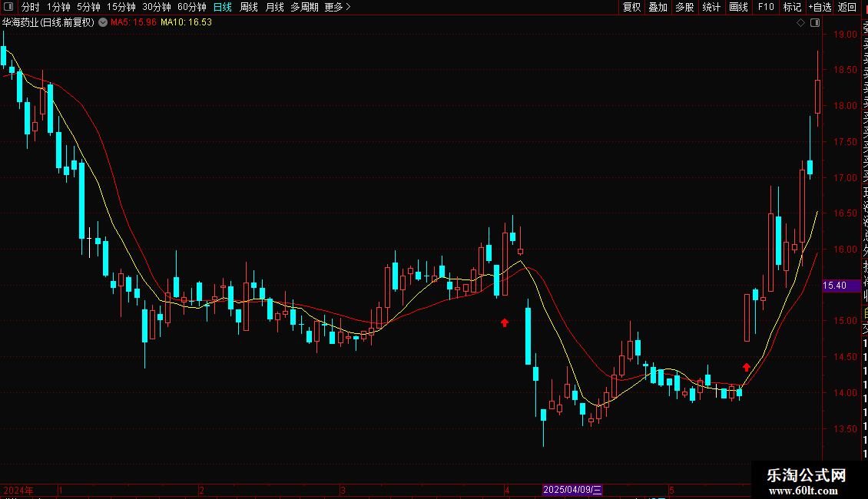Add stock via +自选 button
868x499 pixels.
tap(820, 7)
